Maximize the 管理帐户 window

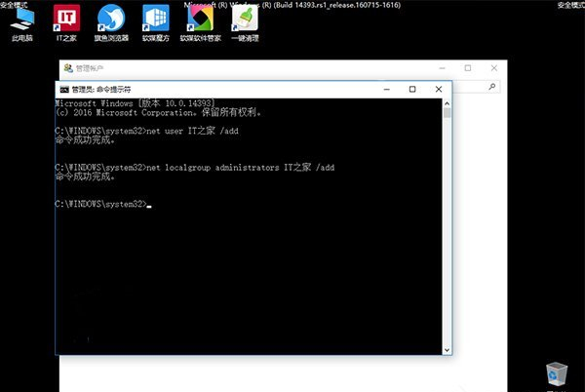tap(468, 68)
